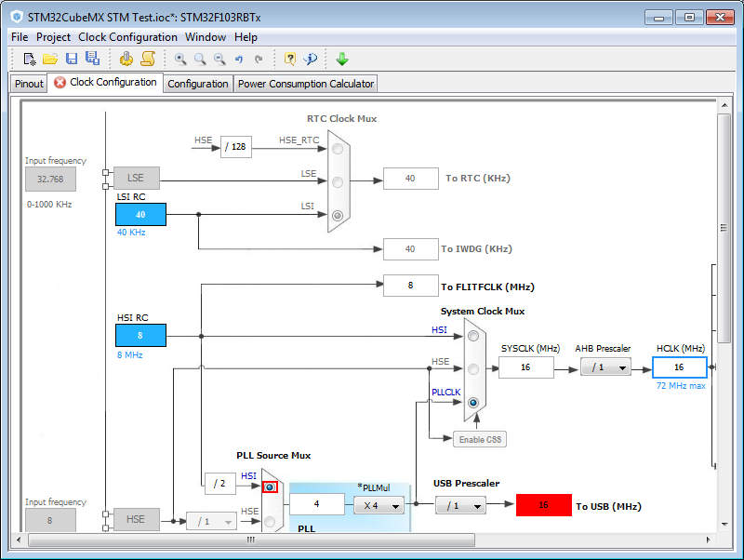The image size is (744, 560).
Task: Open the USB Prescaler dropdown
Action: [x=460, y=505]
